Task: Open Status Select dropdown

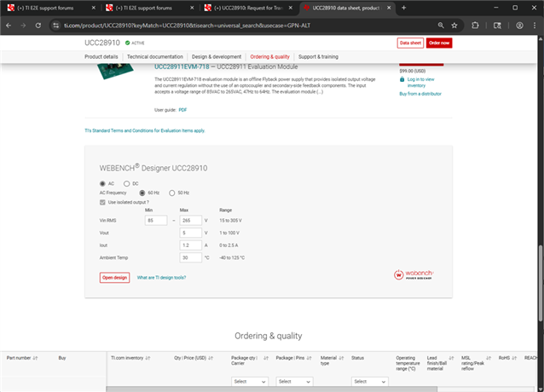Action: point(369,381)
